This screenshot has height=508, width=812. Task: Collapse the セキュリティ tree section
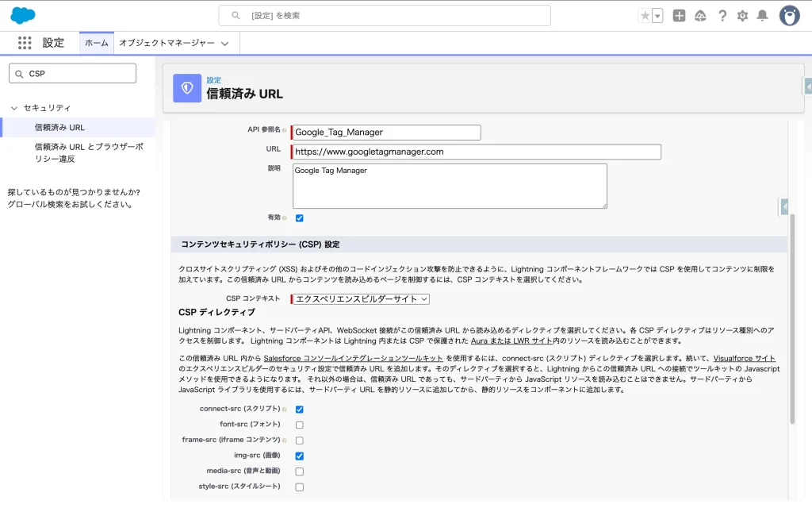(14, 108)
